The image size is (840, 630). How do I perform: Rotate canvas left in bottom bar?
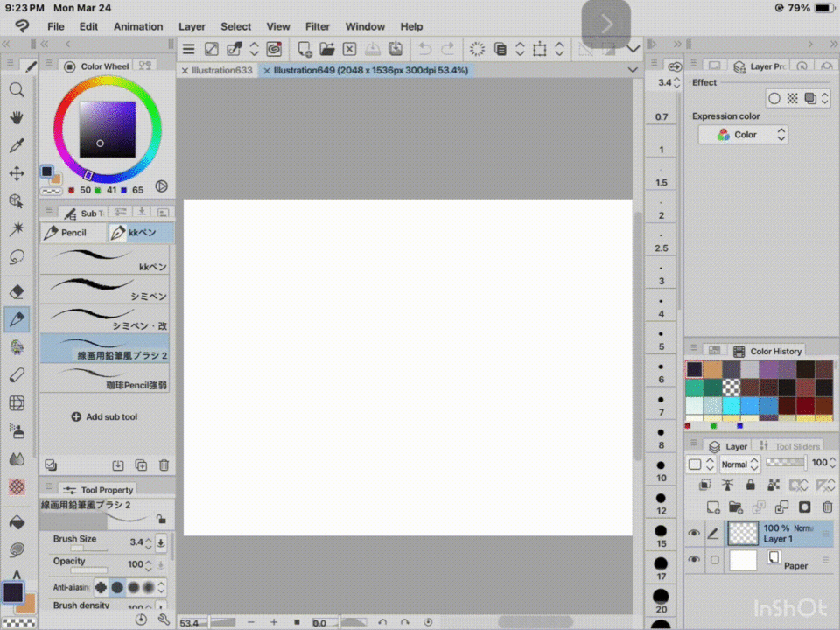tap(382, 622)
